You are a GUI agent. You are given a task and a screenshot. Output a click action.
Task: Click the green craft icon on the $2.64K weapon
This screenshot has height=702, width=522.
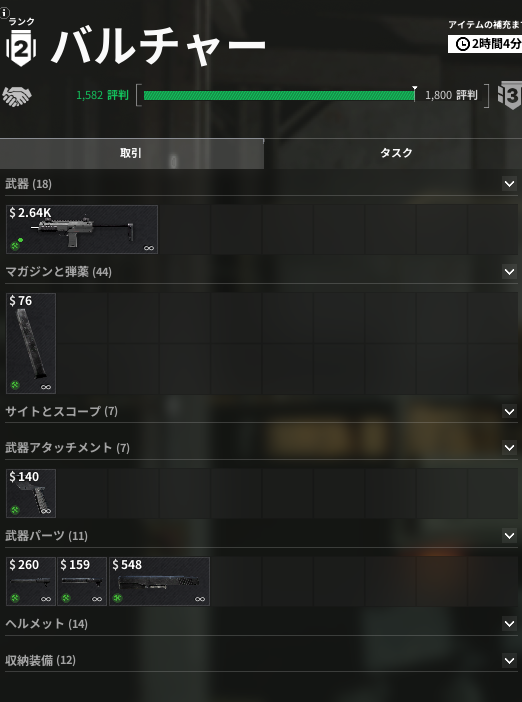[15, 246]
